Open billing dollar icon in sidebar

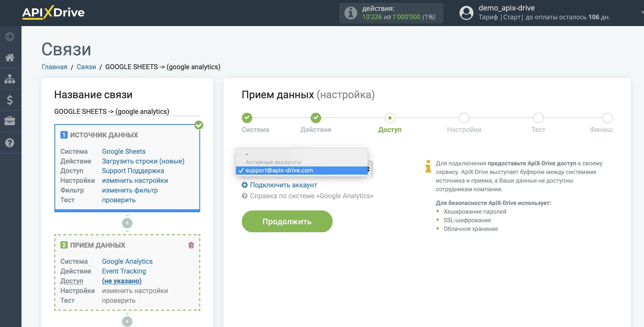click(10, 100)
